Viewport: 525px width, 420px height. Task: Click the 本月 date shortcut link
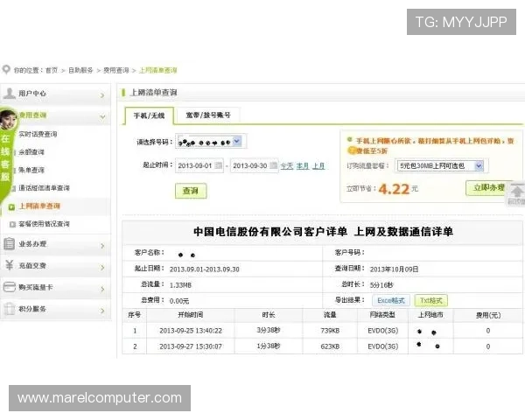click(303, 165)
